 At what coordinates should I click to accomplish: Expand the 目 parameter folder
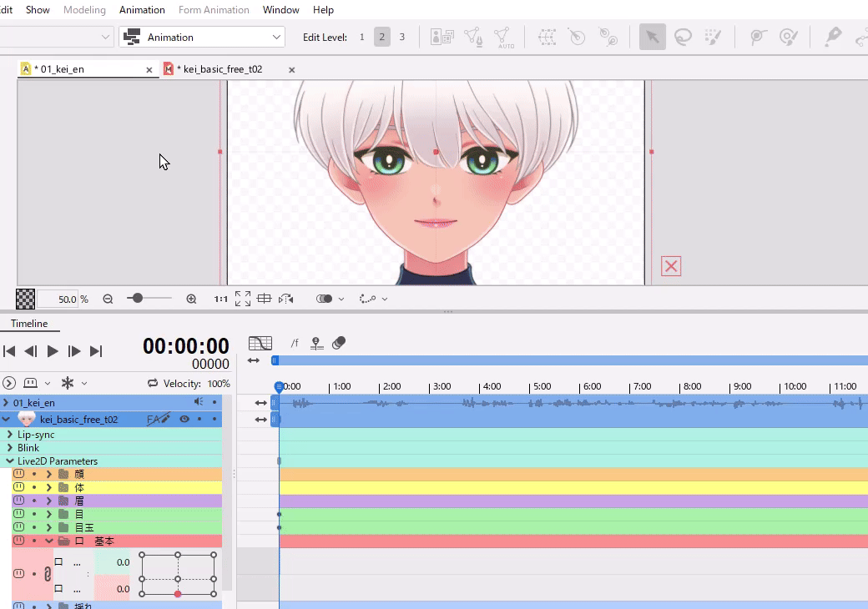(x=49, y=514)
